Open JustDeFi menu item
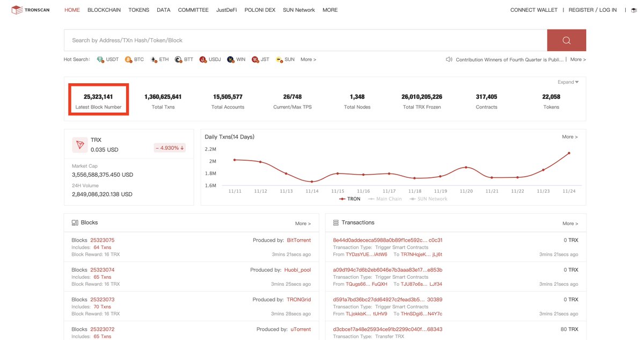The image size is (644, 340). pos(226,10)
